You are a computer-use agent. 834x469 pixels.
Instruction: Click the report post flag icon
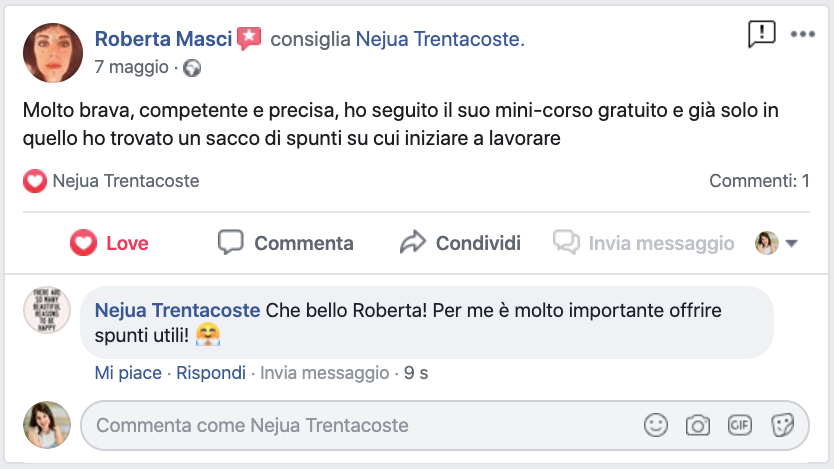762,34
